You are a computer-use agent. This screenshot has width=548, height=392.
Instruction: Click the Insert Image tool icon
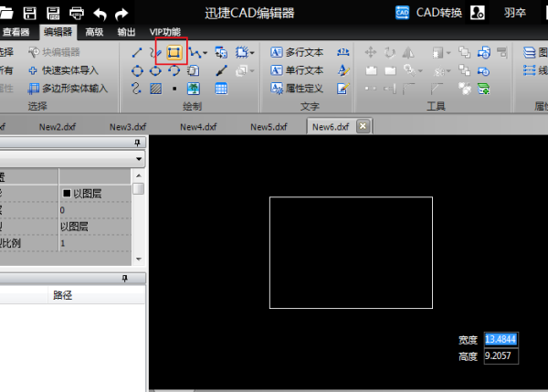point(194,89)
